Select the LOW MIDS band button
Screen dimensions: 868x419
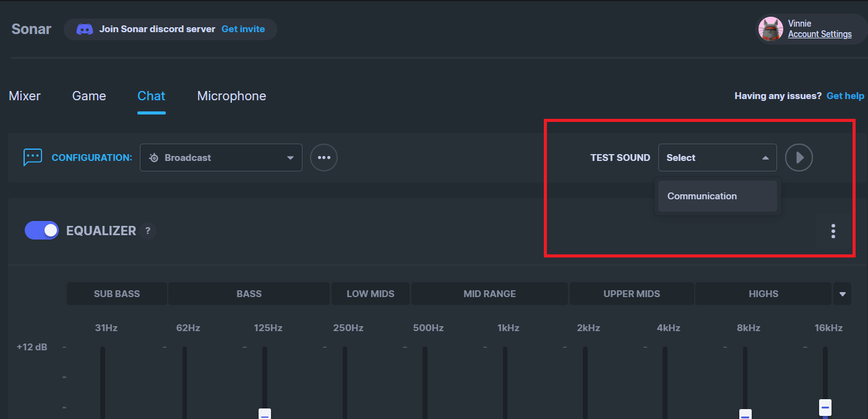[370, 294]
